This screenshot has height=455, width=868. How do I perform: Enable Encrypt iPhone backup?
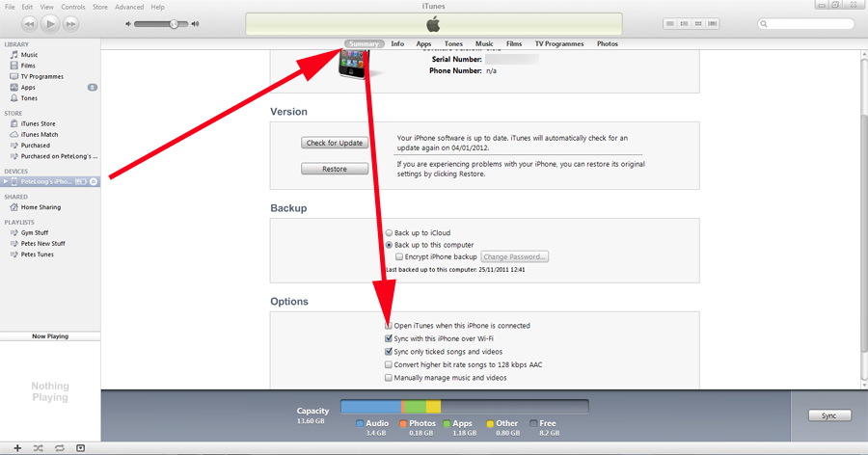tap(398, 256)
